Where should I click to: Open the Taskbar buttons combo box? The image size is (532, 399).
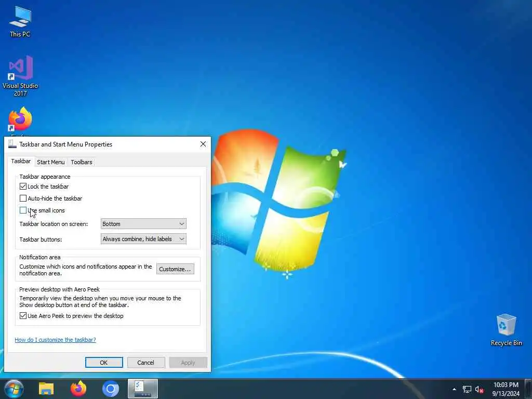143,239
